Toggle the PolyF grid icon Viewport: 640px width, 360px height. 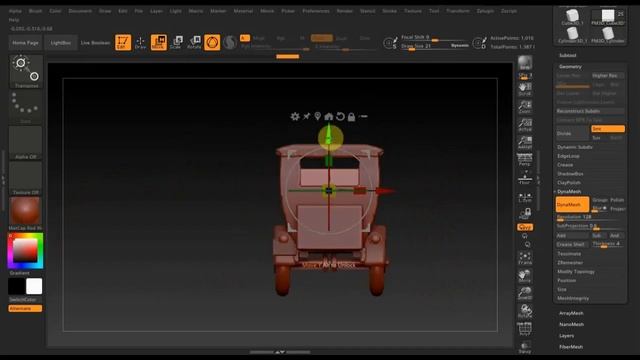525,329
